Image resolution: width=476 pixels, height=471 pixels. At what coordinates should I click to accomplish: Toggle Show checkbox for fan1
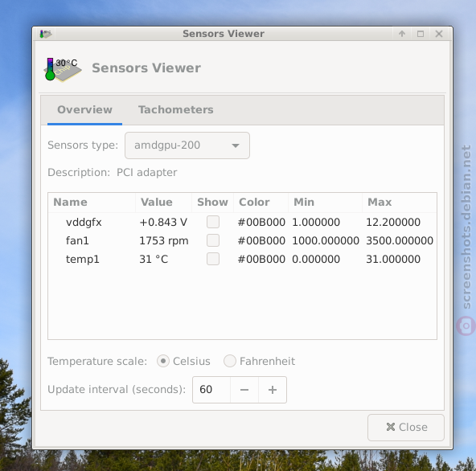coord(213,240)
